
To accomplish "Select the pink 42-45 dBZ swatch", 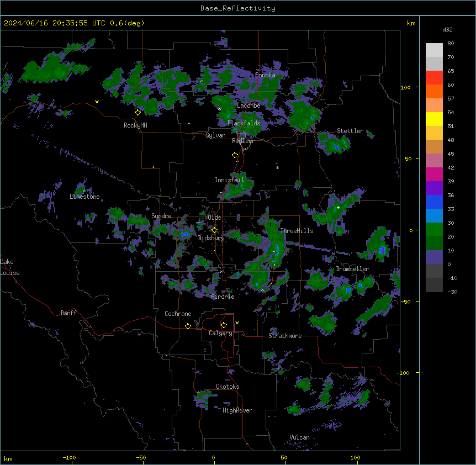I will [434, 161].
